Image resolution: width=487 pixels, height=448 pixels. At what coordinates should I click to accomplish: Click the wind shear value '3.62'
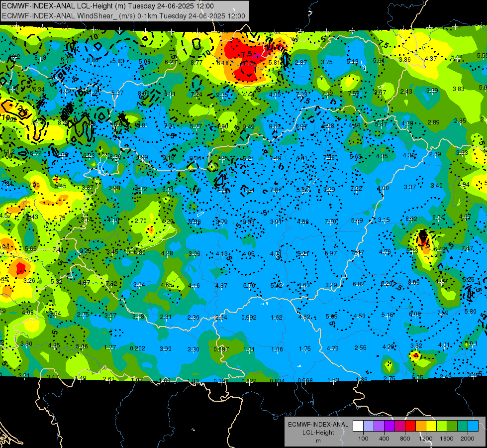pos(416,346)
